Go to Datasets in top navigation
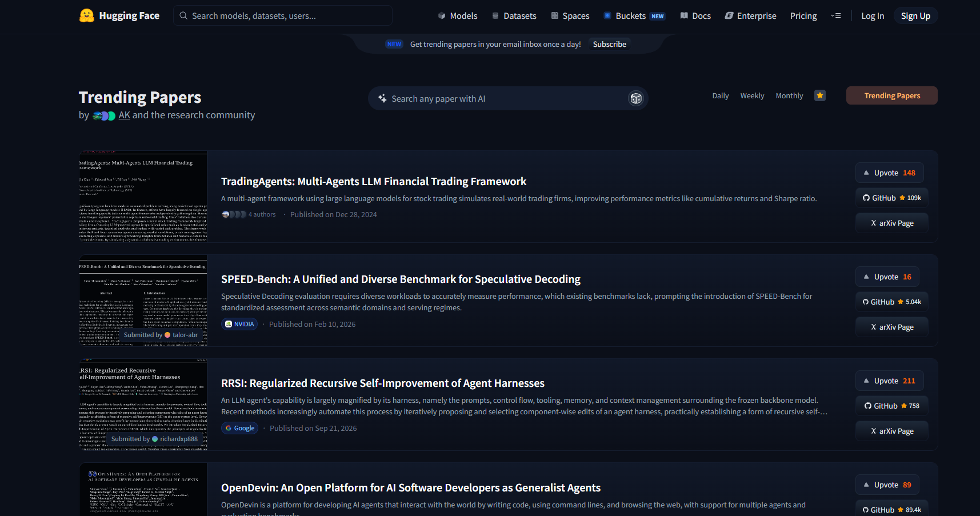 (x=514, y=16)
